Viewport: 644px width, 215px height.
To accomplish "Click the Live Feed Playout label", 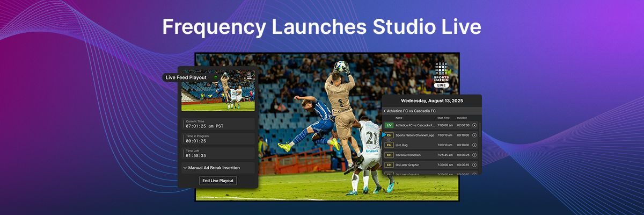I will (186, 77).
